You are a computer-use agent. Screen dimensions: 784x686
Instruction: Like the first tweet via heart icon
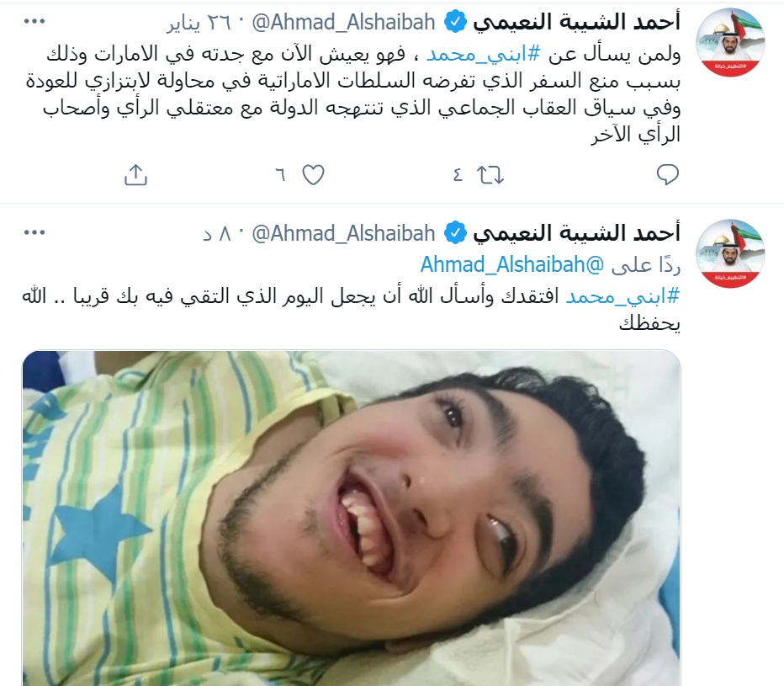[x=314, y=174]
